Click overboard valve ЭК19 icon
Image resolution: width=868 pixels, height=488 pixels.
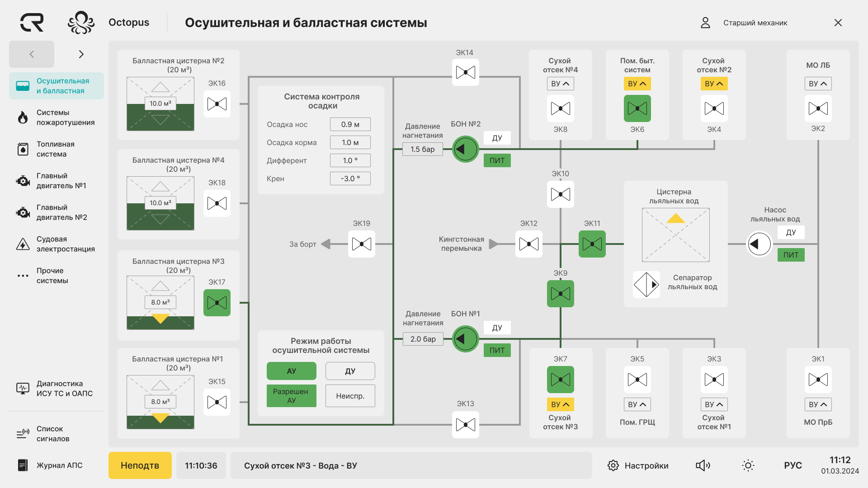tap(362, 244)
